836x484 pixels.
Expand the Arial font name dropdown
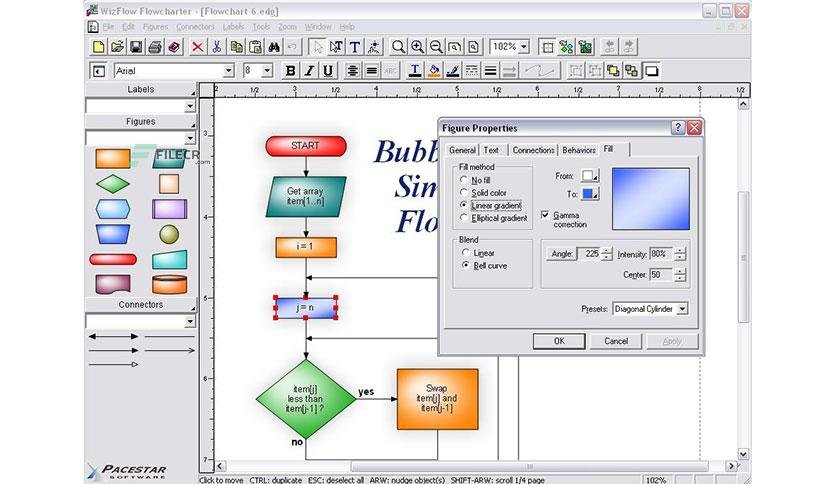(x=228, y=70)
